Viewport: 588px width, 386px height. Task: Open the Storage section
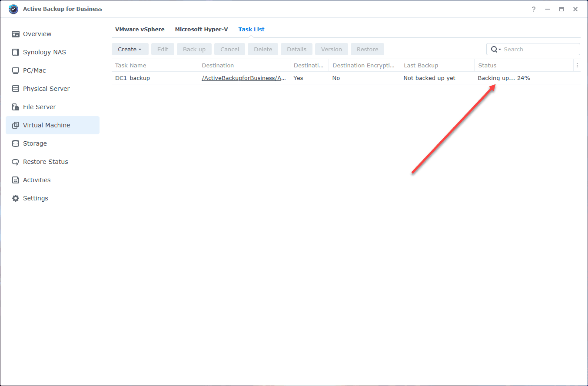(53, 143)
